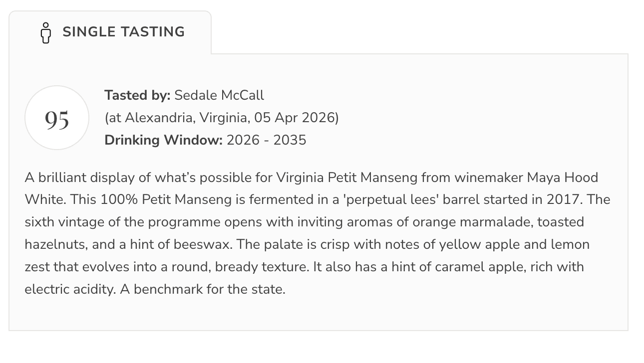
Task: Click the taster name Sedale McCall
Action: pyautogui.click(x=219, y=95)
